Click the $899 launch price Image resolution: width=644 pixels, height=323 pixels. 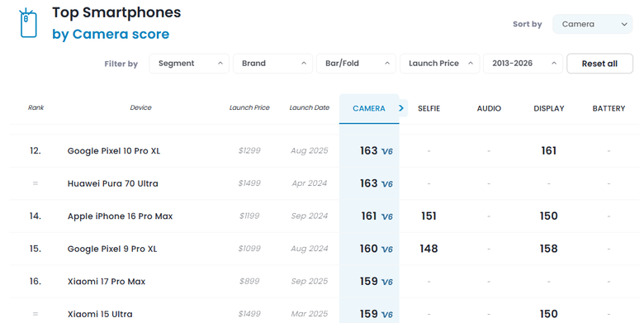[x=249, y=282]
